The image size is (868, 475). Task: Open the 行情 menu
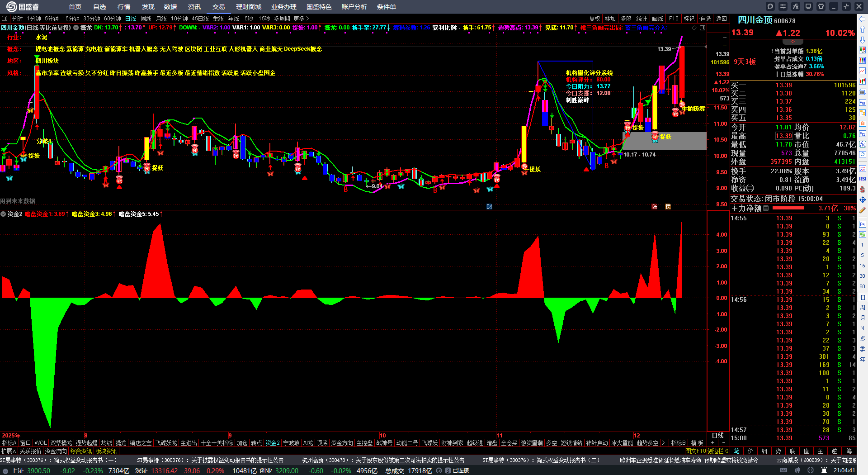pos(124,7)
